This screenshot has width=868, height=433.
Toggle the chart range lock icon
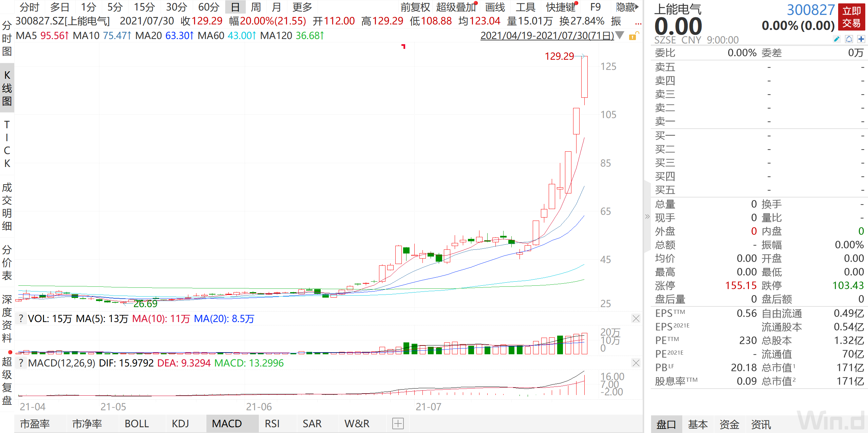tap(634, 36)
